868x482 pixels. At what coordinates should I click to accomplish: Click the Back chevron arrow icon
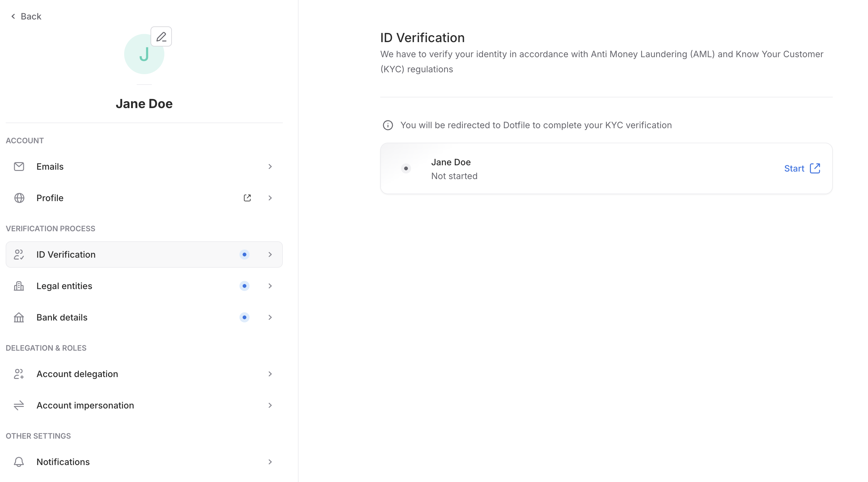13,16
